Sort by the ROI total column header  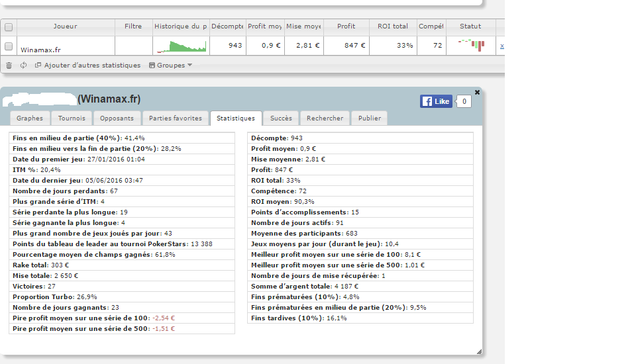(393, 26)
